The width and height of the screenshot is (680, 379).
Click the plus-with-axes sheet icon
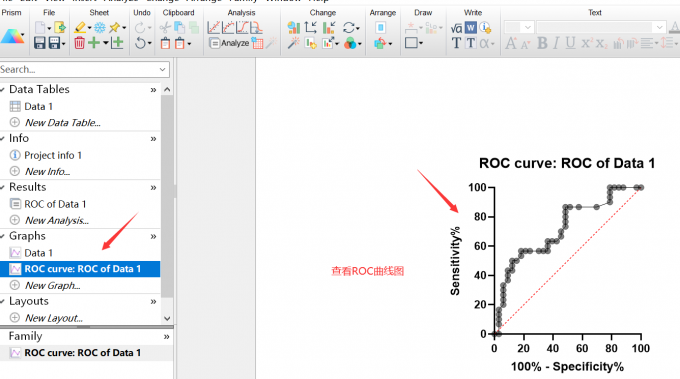click(117, 43)
